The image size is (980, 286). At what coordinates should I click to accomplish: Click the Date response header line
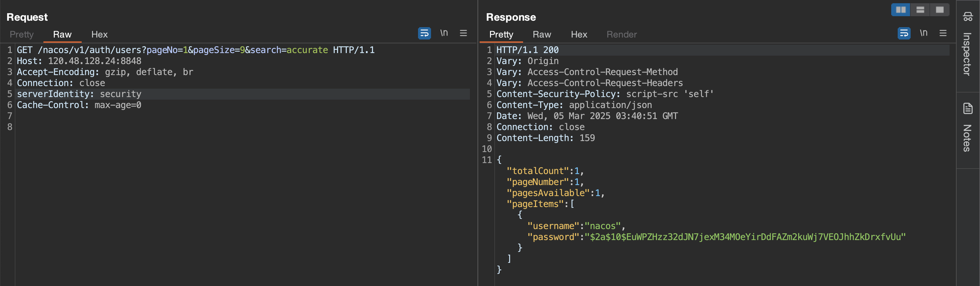[x=587, y=116]
